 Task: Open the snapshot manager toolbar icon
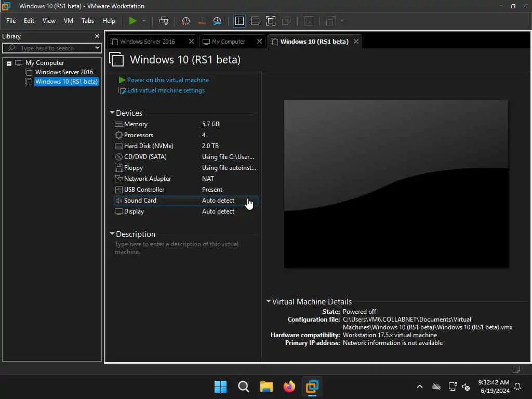tap(217, 21)
